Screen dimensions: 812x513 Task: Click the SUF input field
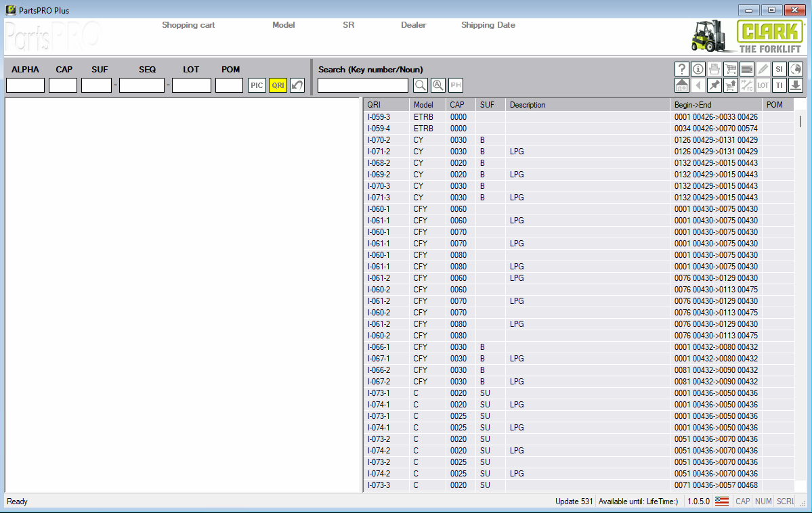[x=96, y=85]
